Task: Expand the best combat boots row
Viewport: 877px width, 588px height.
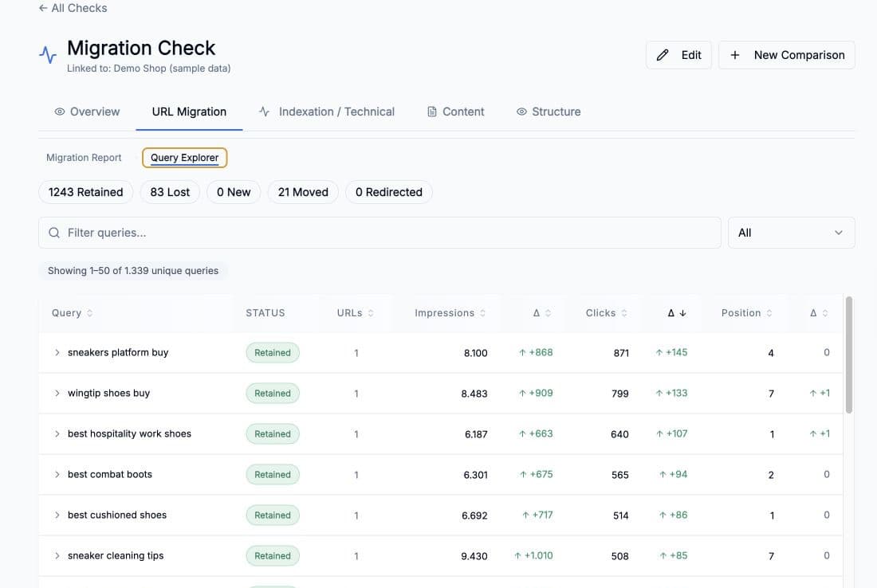Action: [57, 475]
